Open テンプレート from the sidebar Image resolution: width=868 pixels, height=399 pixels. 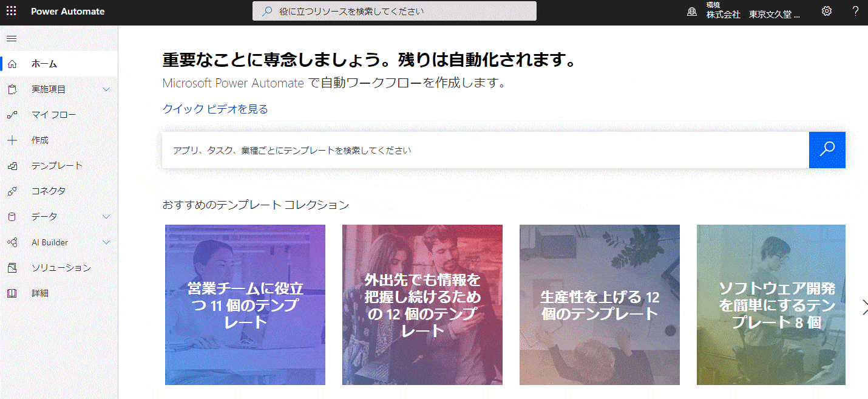pos(56,166)
